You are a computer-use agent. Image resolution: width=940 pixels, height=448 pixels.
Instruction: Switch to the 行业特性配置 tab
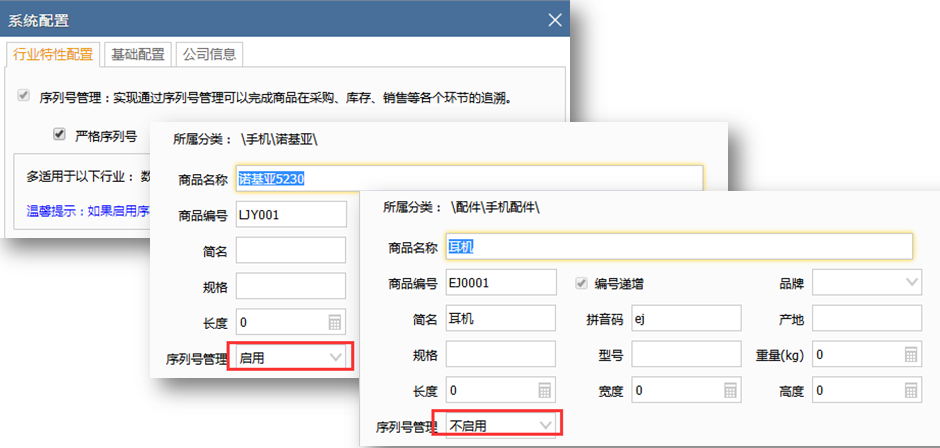point(53,55)
